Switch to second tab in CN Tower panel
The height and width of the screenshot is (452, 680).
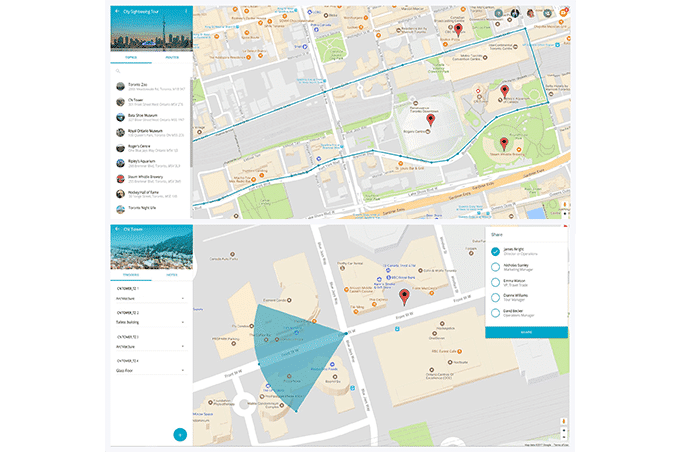point(171,275)
